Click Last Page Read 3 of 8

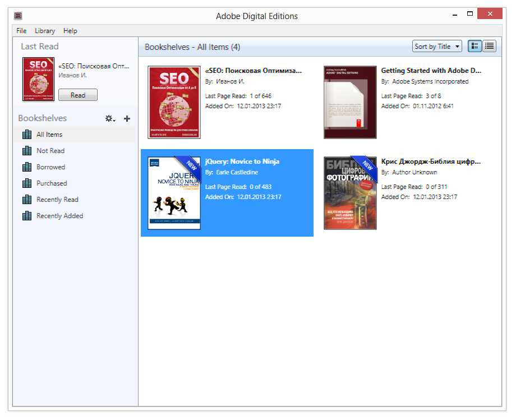411,96
